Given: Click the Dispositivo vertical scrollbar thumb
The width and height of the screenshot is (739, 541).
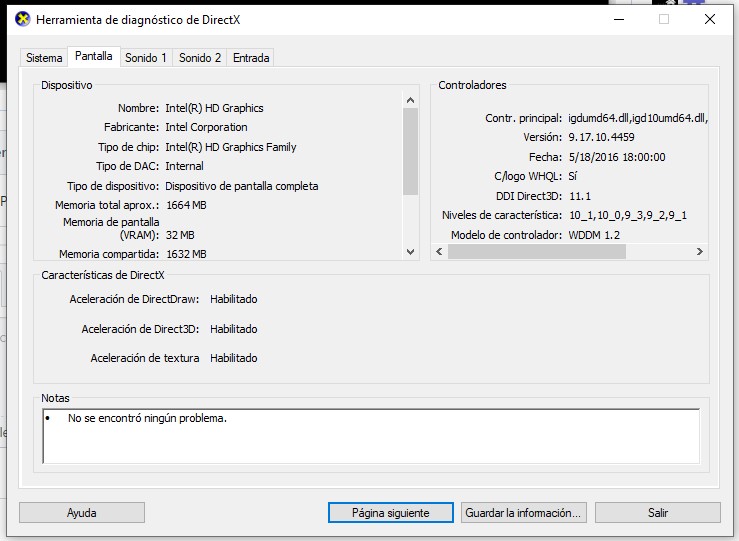Looking at the screenshot, I should click(411, 151).
